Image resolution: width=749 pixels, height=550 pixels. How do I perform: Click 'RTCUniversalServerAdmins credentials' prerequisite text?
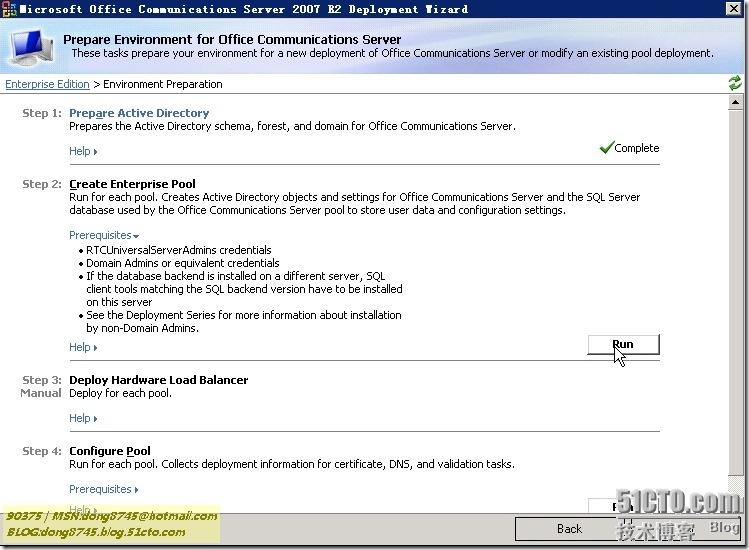(x=179, y=250)
